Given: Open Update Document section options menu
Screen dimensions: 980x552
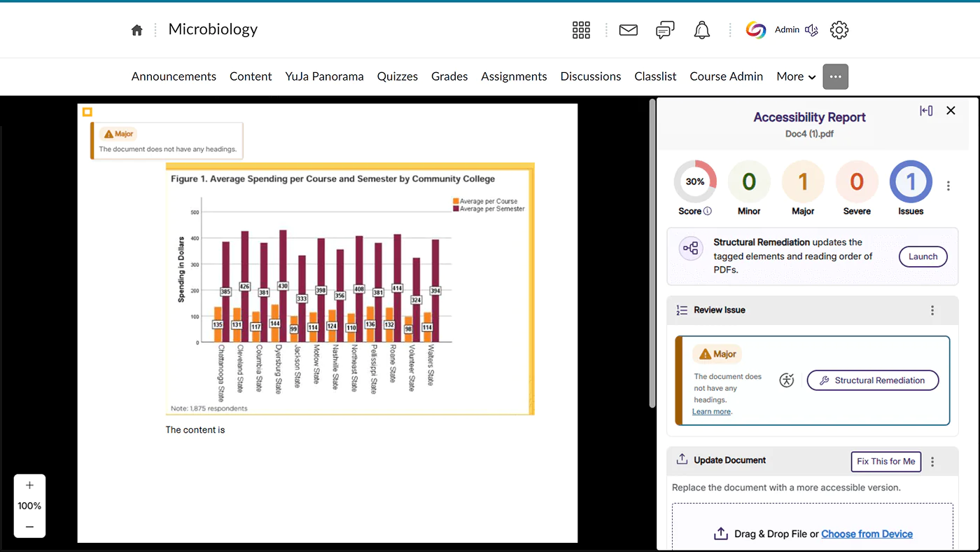Looking at the screenshot, I should [932, 462].
